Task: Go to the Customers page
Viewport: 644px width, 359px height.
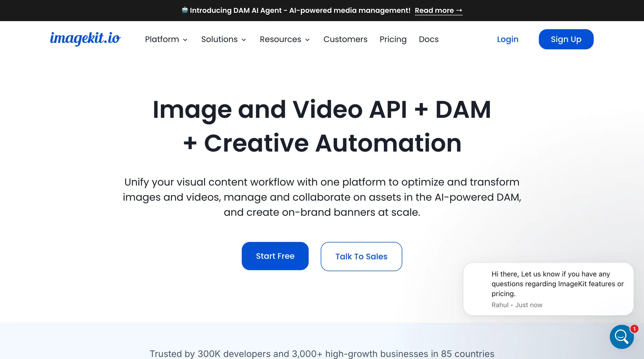Action: click(x=345, y=39)
